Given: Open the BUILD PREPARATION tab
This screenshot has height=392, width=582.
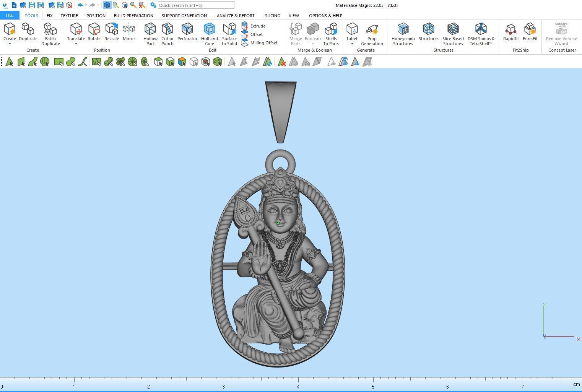Looking at the screenshot, I should pyautogui.click(x=133, y=16).
